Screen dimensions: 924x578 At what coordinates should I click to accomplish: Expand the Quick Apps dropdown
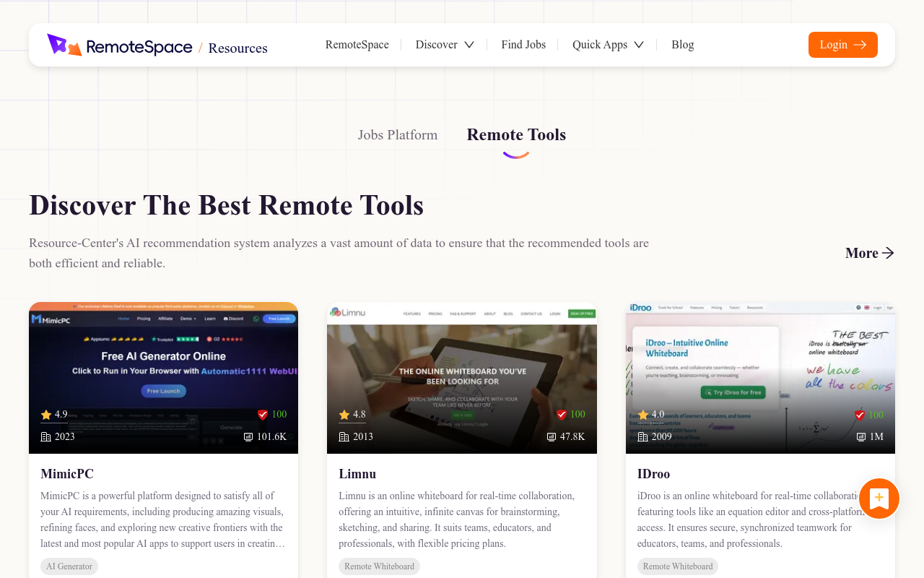[x=608, y=45]
